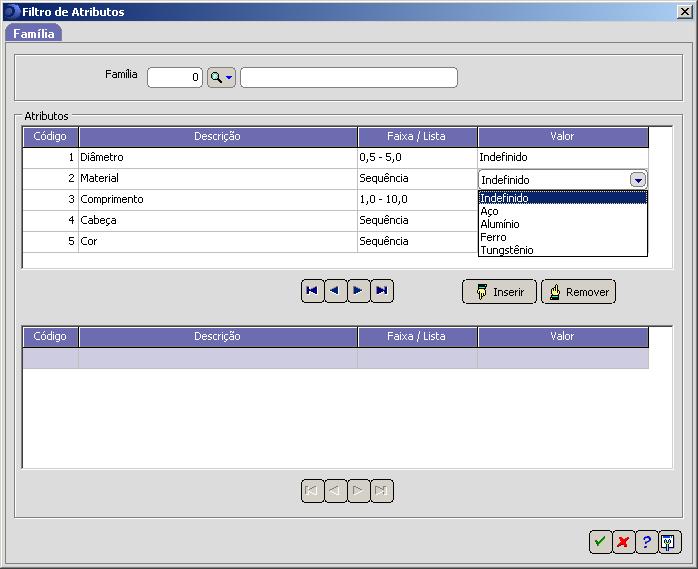This screenshot has height=569, width=698.
Task: Go to previous record in Atributos navigator
Action: pos(335,291)
